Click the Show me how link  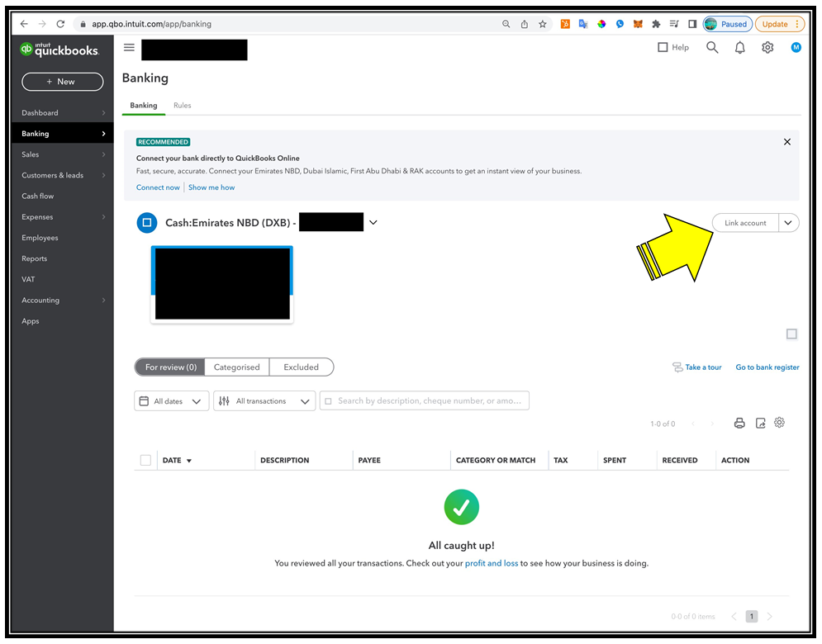(x=211, y=187)
